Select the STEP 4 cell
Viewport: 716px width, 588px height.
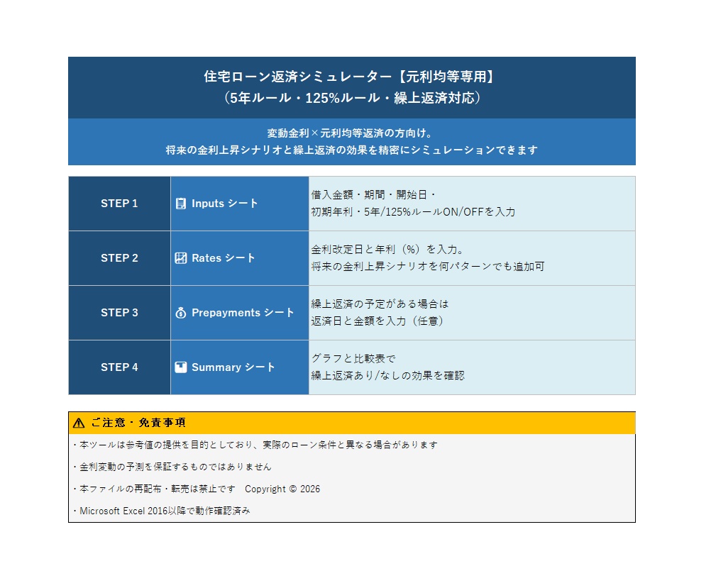119,367
